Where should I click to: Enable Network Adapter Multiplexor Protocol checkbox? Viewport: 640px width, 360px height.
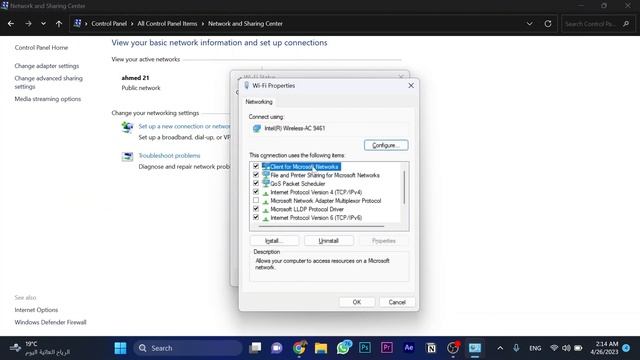click(256, 200)
